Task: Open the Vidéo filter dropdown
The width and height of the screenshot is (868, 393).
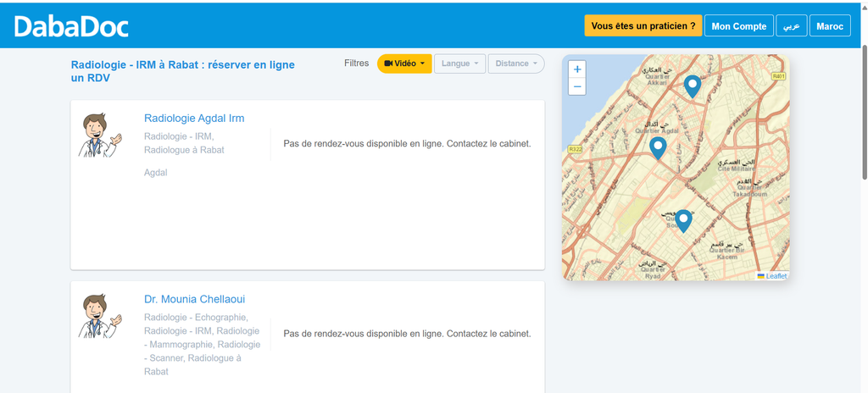Action: tap(404, 64)
